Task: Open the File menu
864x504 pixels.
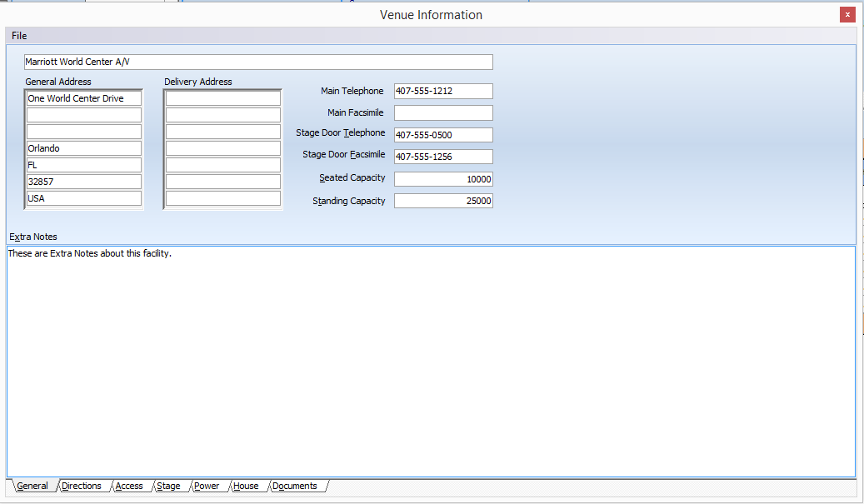Action: tap(19, 36)
